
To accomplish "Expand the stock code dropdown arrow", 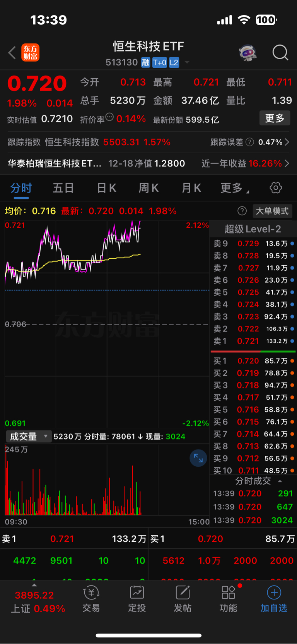I will tap(187, 62).
